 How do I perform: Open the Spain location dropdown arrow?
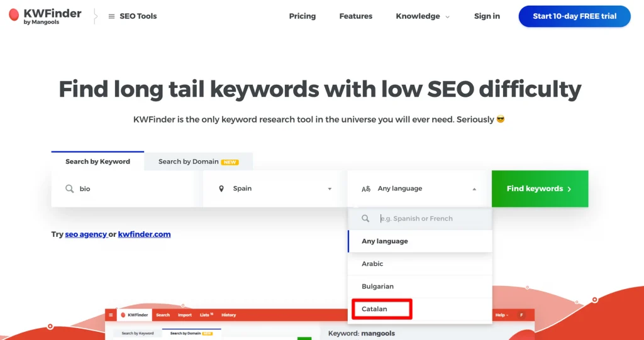[x=330, y=189]
